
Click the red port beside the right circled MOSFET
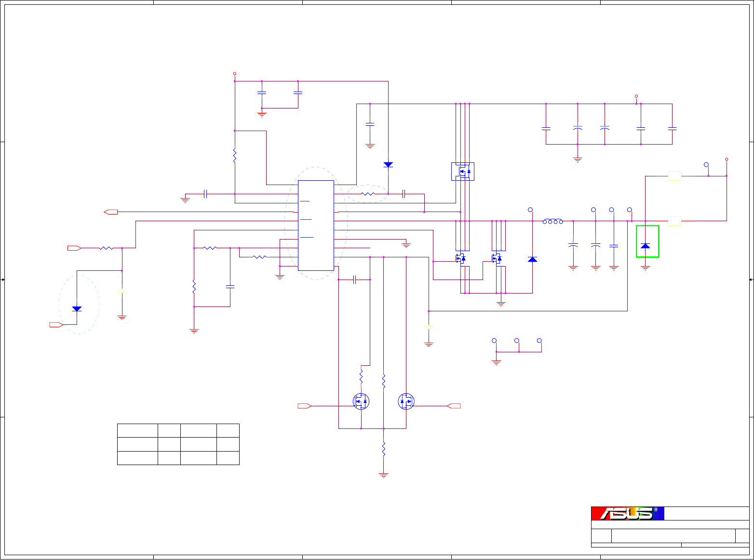point(454,406)
